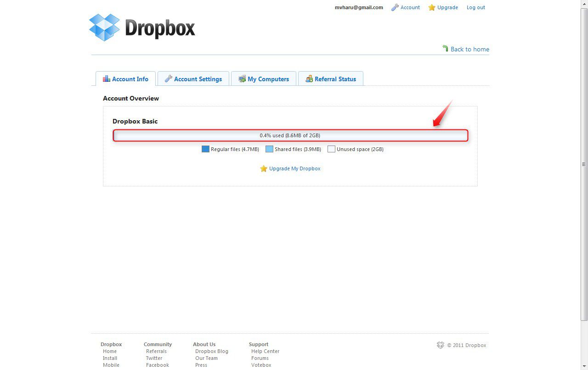The width and height of the screenshot is (588, 370).
Task: Open the Account link in header
Action: pos(410,7)
